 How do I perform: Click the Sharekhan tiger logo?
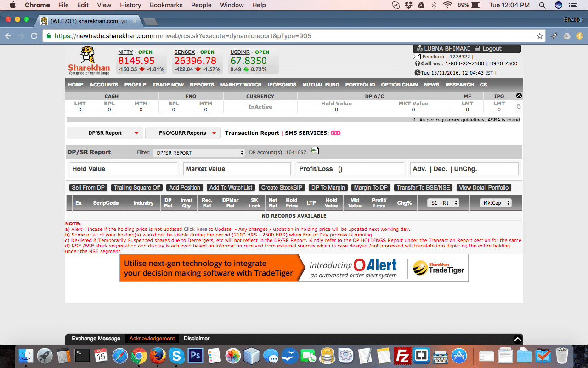pos(89,60)
